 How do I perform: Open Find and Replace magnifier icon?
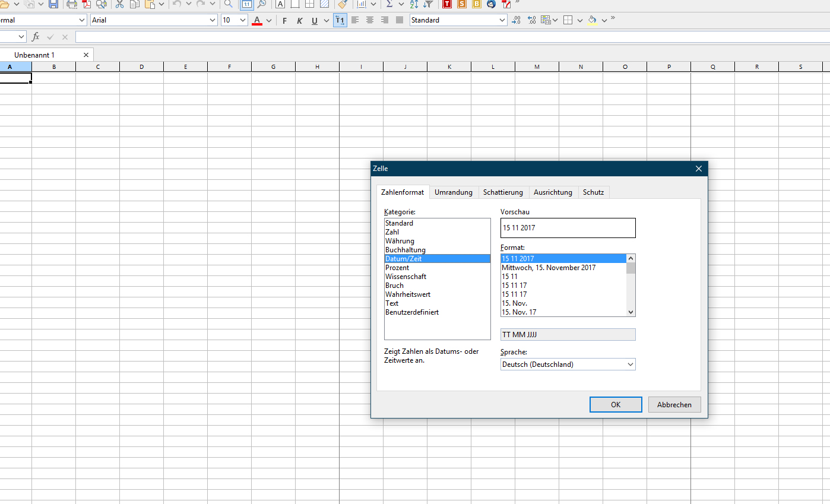click(x=229, y=4)
